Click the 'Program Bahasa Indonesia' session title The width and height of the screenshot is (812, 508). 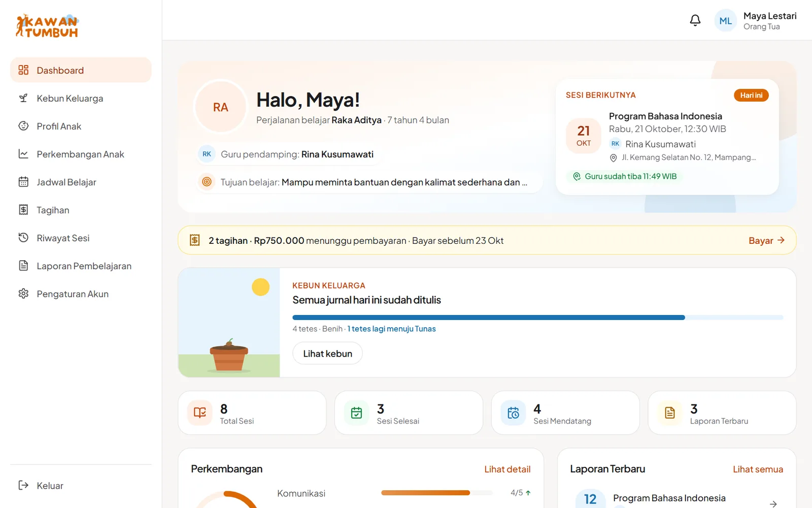[x=665, y=116]
